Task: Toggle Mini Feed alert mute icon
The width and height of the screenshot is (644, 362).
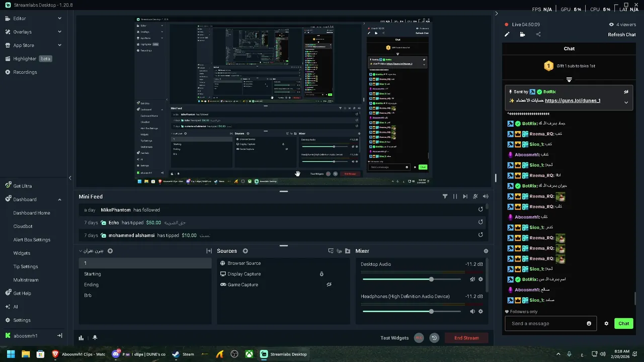Action: 475,197
